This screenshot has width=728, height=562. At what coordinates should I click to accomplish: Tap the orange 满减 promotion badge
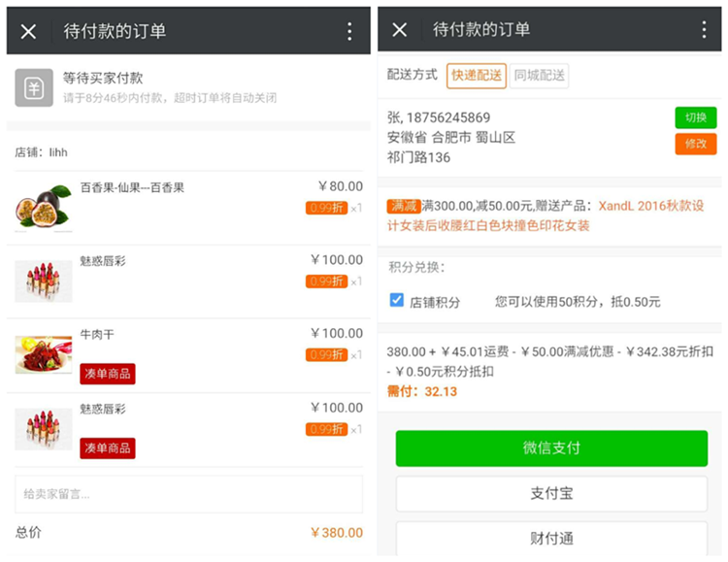tap(403, 206)
